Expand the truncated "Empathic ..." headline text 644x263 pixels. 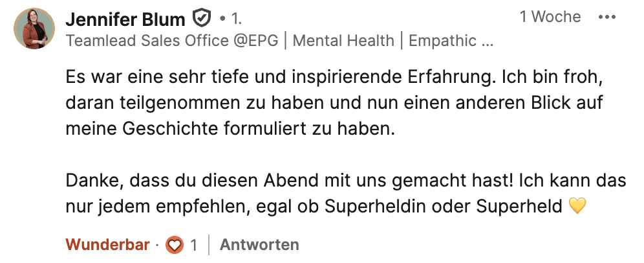pos(451,41)
